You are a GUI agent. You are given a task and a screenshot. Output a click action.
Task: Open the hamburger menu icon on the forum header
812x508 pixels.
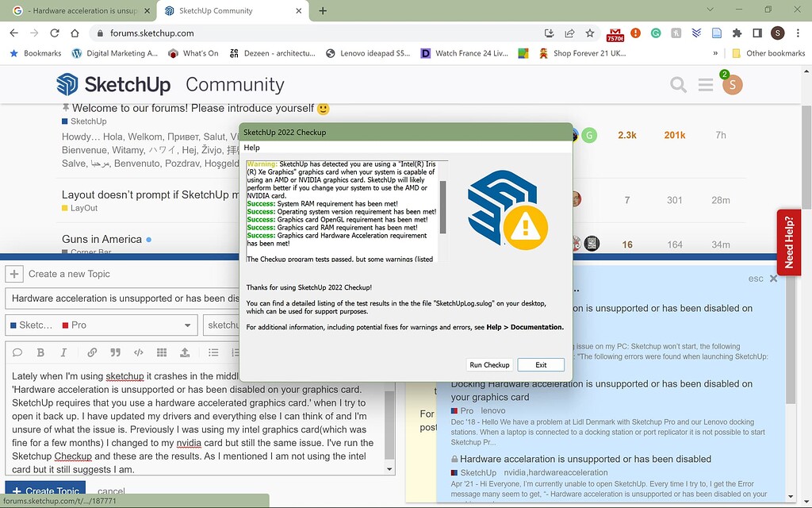706,84
